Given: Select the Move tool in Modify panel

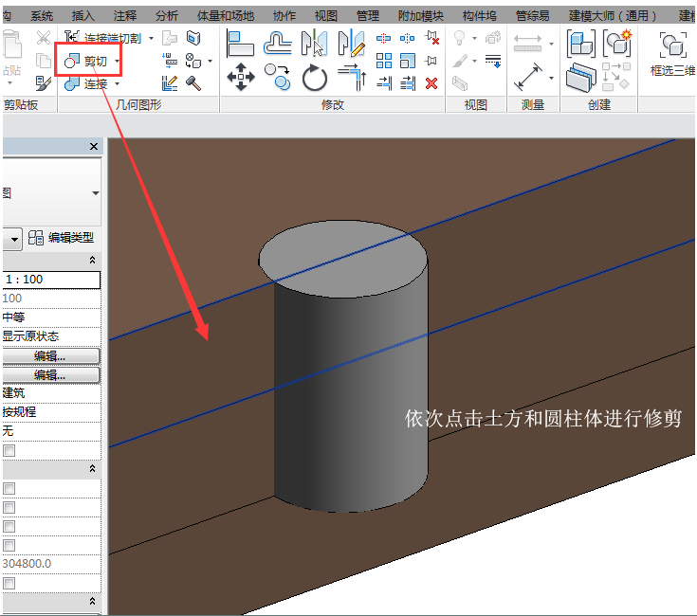Looking at the screenshot, I should [241, 78].
